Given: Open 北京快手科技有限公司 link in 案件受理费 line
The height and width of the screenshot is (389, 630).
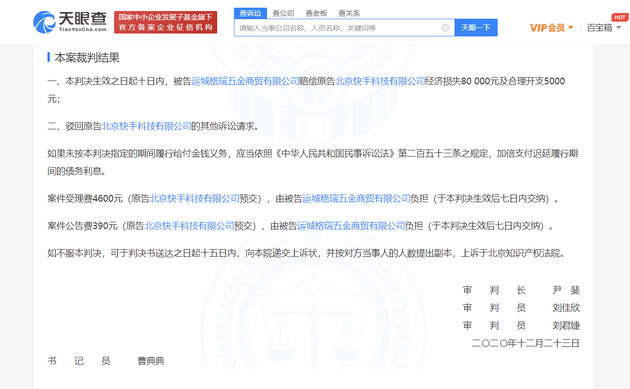Looking at the screenshot, I should [x=194, y=199].
